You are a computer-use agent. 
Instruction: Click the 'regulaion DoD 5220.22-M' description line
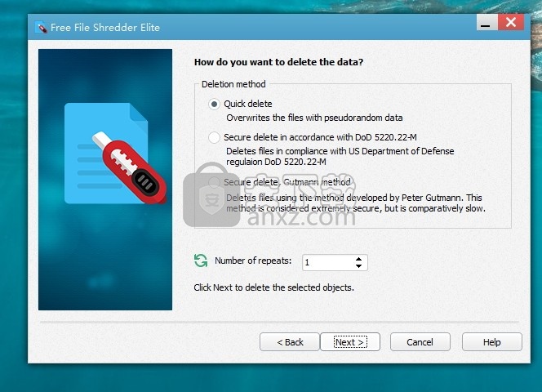(x=276, y=162)
